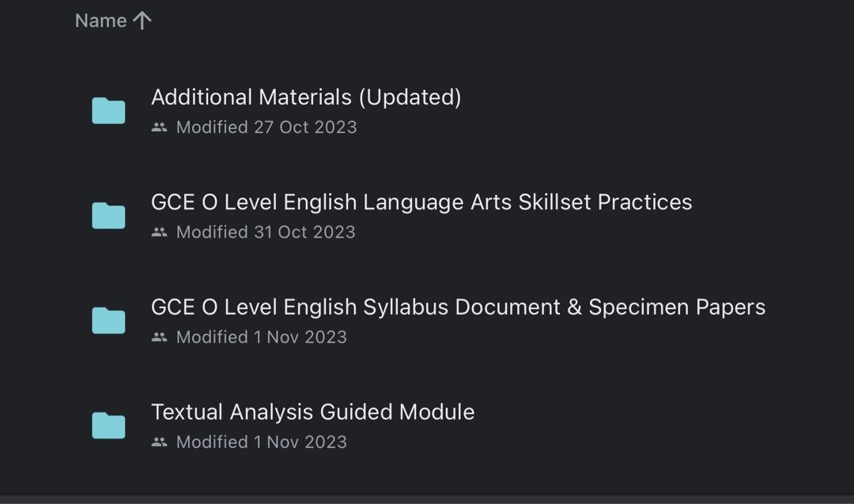Click the folder icon beside GCE O Level Skillset Practices
The height and width of the screenshot is (504, 854).
pyautogui.click(x=108, y=215)
